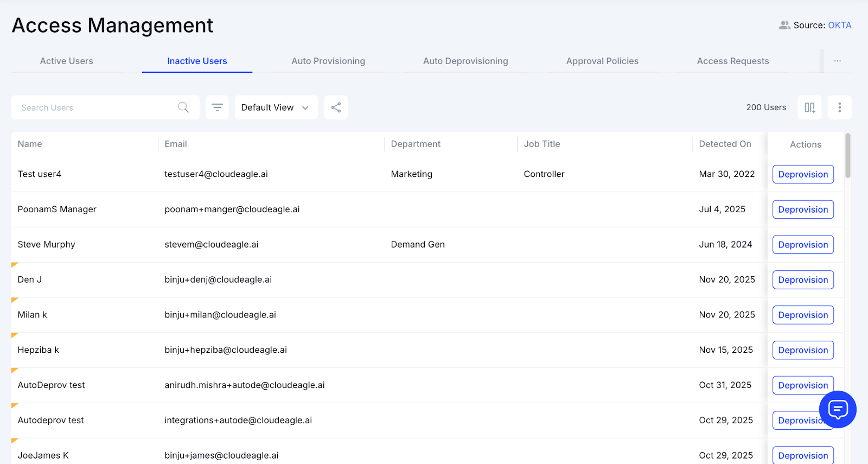Open the Auto Deprovisioning tab
The image size is (868, 464).
pyautogui.click(x=465, y=61)
